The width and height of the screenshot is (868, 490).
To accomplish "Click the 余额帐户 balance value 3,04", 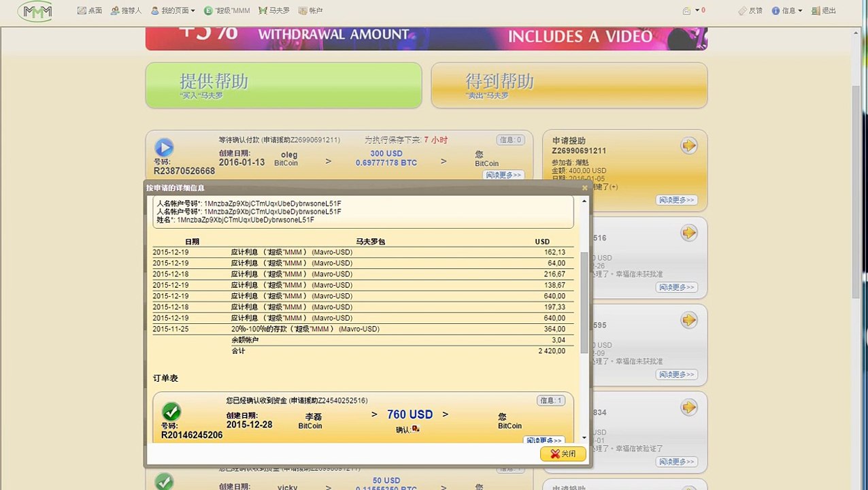I will pos(558,340).
